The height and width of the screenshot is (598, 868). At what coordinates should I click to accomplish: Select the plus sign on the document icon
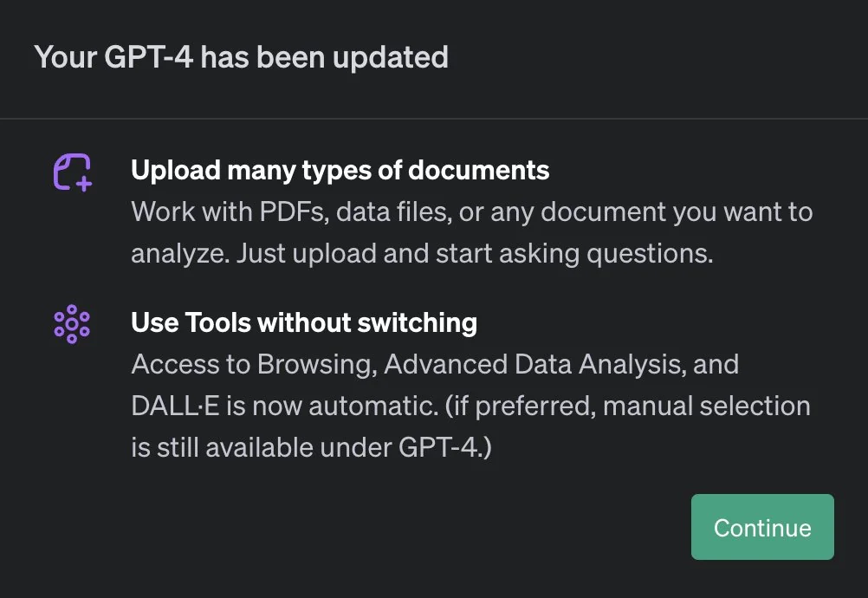click(x=84, y=183)
